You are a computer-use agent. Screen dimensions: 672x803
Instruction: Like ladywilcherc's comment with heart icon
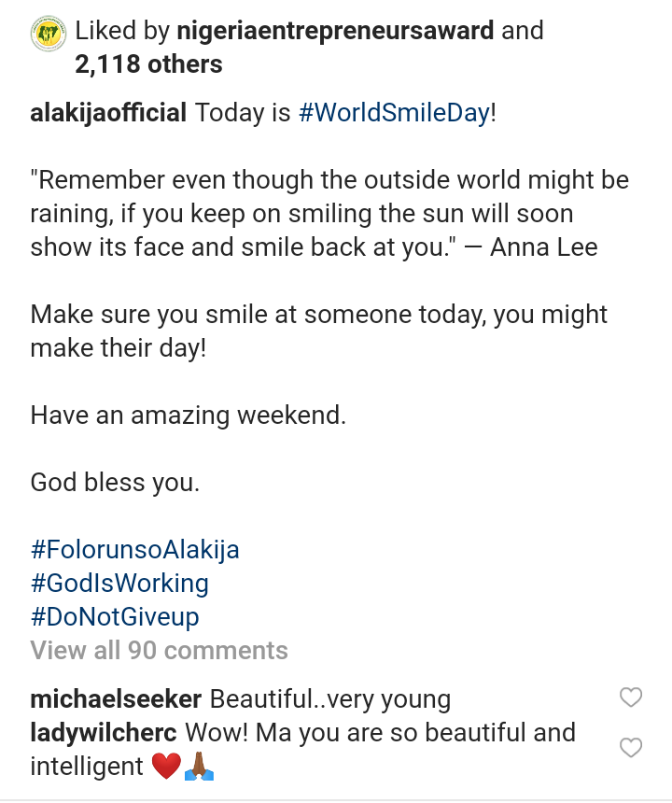(x=632, y=748)
